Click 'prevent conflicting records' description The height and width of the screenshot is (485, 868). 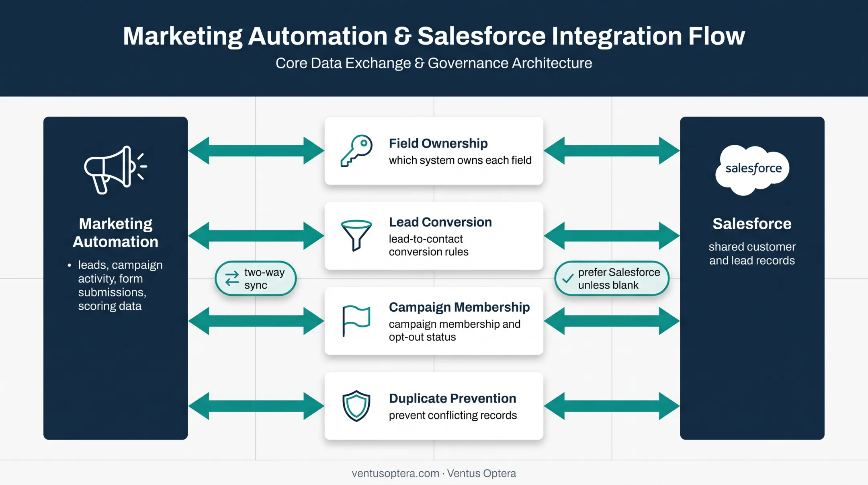tap(453, 415)
